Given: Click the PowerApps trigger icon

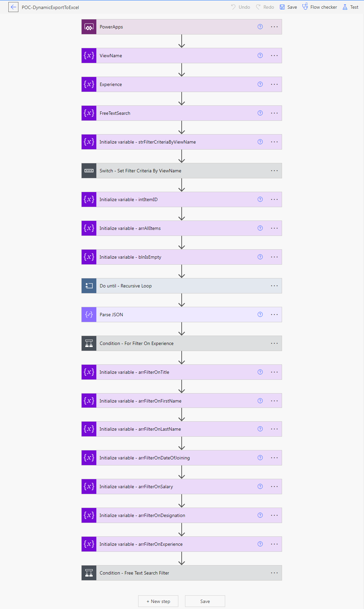Looking at the screenshot, I should [x=89, y=27].
